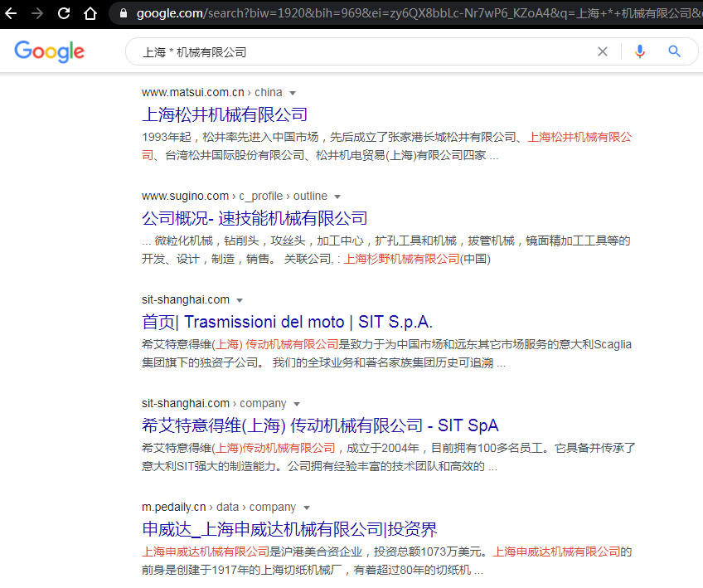Click inside the Google search input field

pos(365,51)
